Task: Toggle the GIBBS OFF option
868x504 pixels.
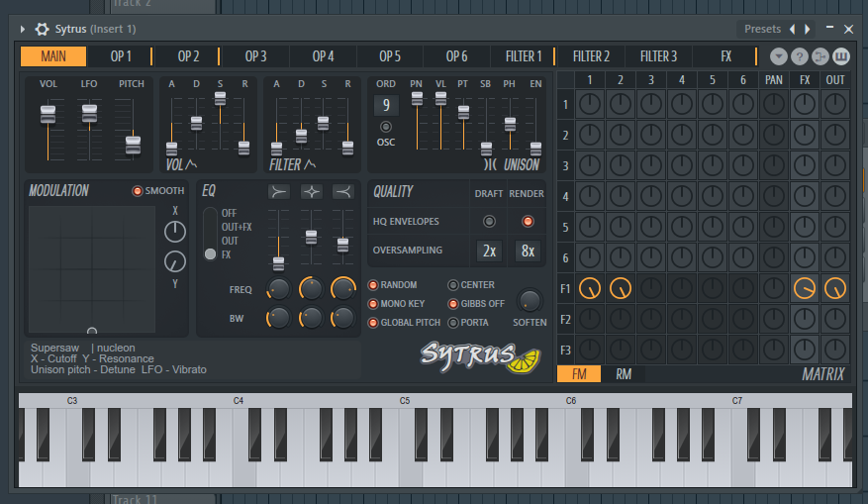Action: point(453,304)
